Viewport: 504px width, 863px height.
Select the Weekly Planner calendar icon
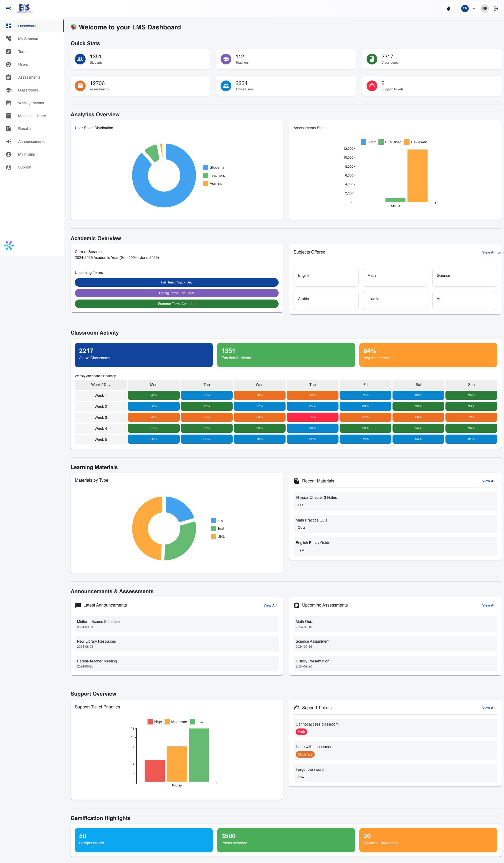[x=9, y=103]
